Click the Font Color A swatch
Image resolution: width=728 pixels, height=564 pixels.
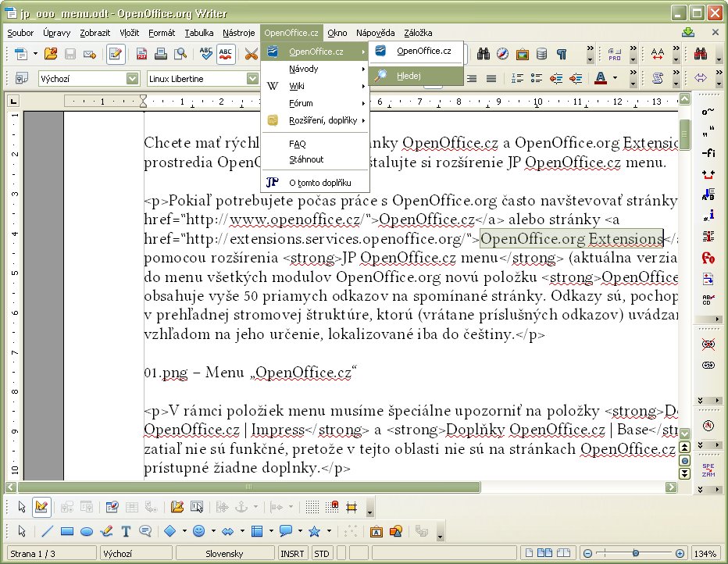[x=601, y=78]
